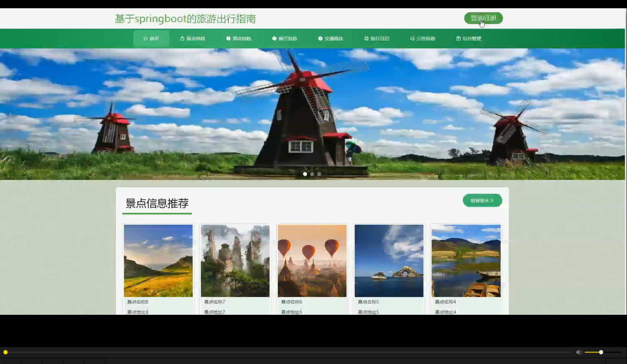Mute playback via the speaker icon
The width and height of the screenshot is (627, 364).
579,352
